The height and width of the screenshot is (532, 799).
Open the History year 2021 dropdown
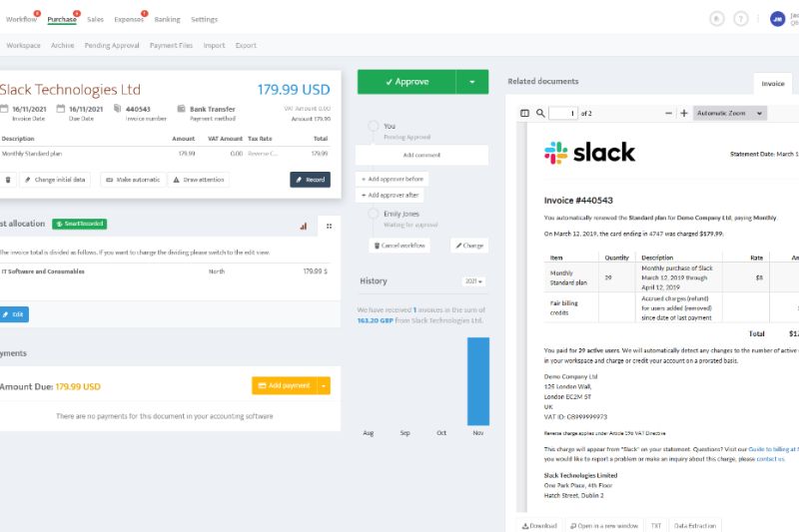click(473, 281)
